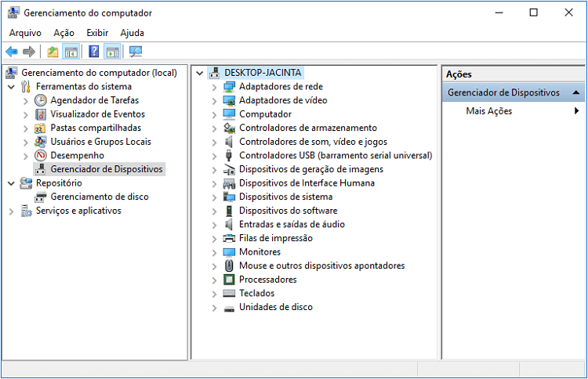This screenshot has width=588, height=379.
Task: Click the Up one level folder icon
Action: coord(53,52)
